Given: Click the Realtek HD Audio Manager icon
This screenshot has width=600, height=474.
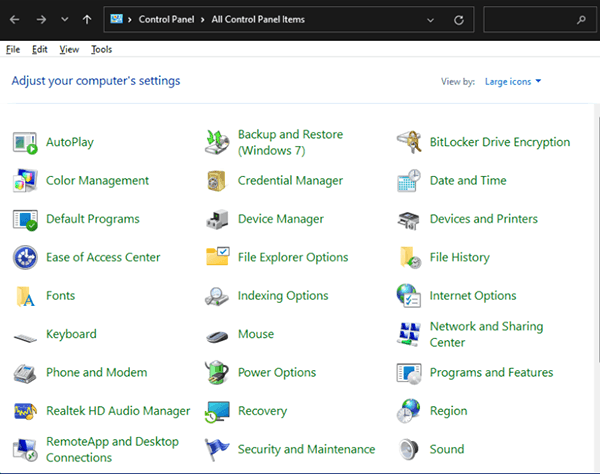Looking at the screenshot, I should click(x=25, y=411).
